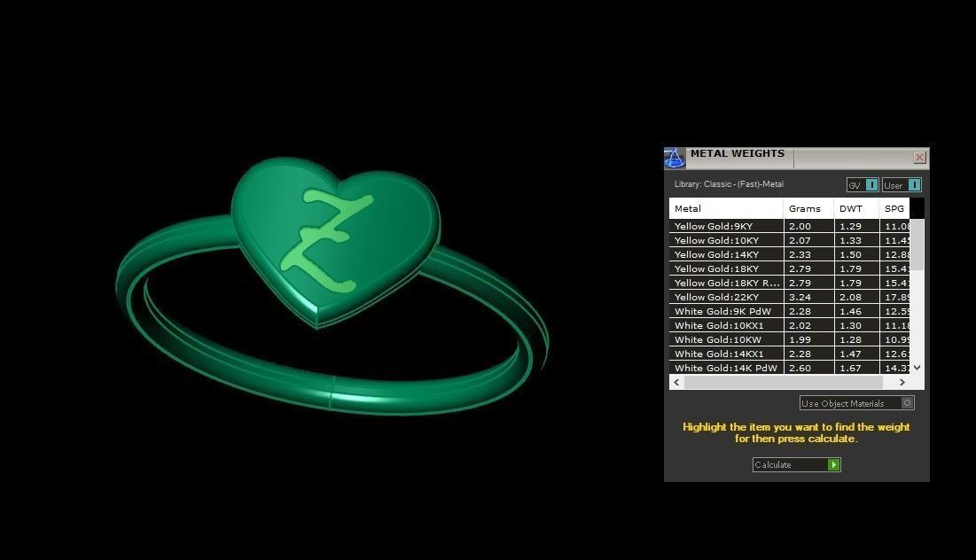
Task: Select the White Gold:14KX1 row
Action: (789, 354)
